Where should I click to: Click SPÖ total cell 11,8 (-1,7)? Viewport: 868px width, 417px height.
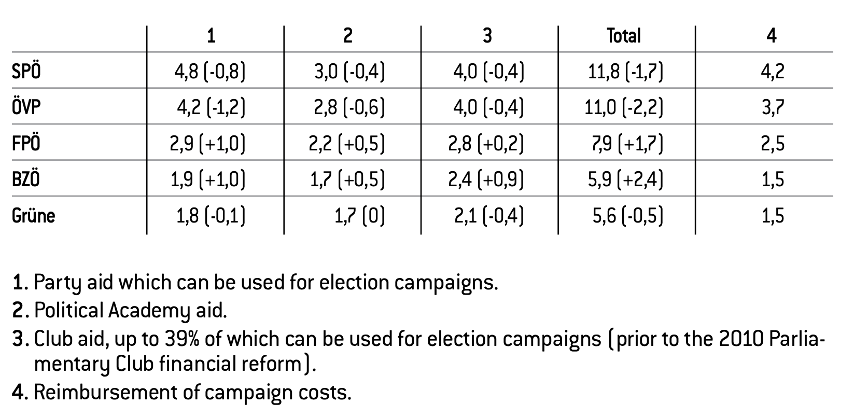625,72
